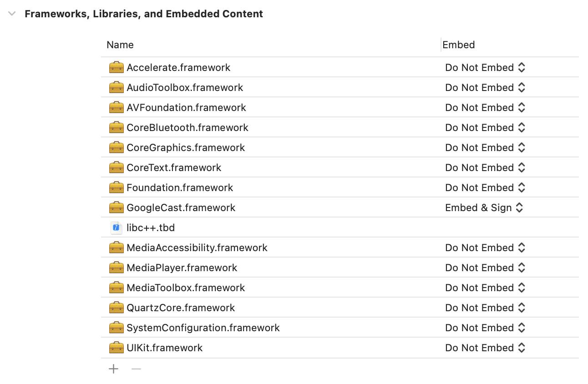Click the CoreBluetooth.framework toolbox icon
Viewport: 588px width, 384px height.
pos(117,128)
